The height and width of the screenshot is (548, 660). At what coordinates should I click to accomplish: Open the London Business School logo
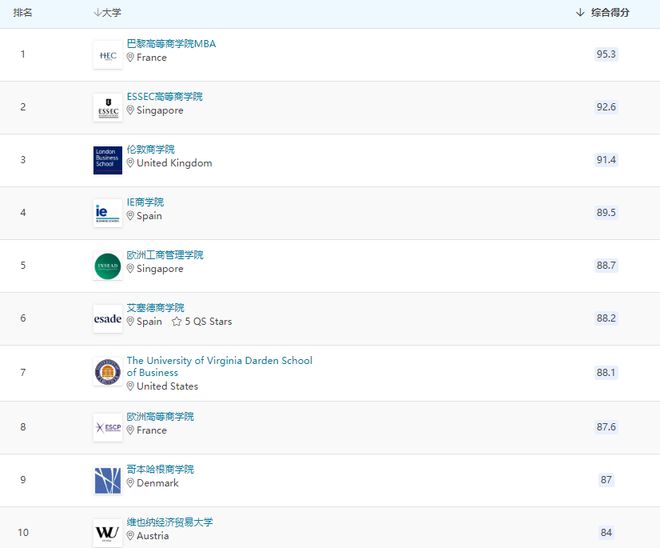coord(108,160)
